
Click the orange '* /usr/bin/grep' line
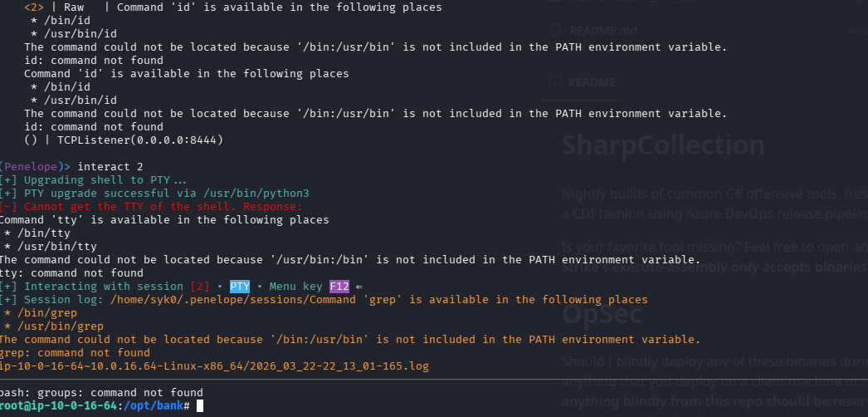54,326
